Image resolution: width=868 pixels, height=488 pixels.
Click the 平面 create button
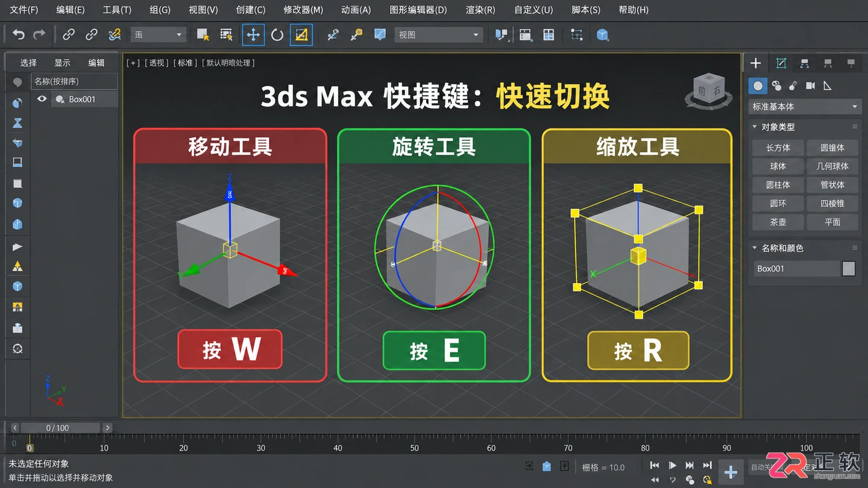click(x=832, y=222)
